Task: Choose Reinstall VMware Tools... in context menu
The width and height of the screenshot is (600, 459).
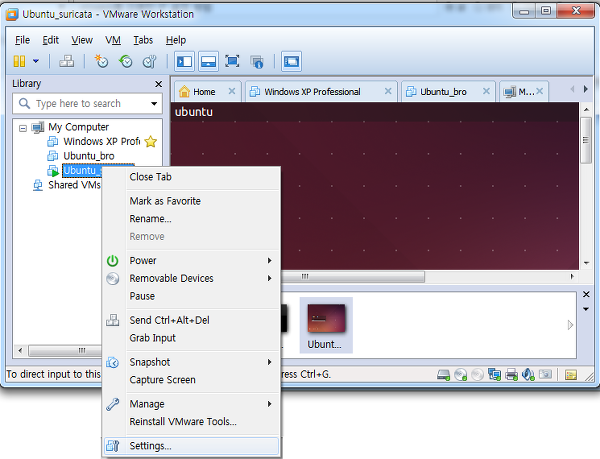Action: click(x=191, y=422)
